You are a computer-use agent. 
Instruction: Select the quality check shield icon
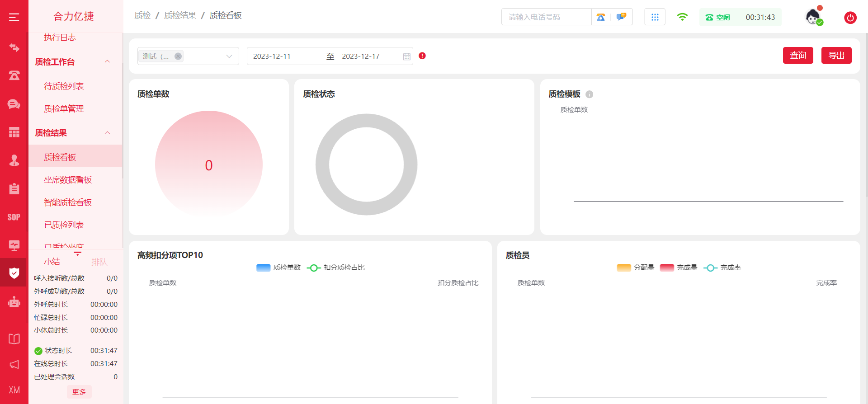pyautogui.click(x=14, y=273)
